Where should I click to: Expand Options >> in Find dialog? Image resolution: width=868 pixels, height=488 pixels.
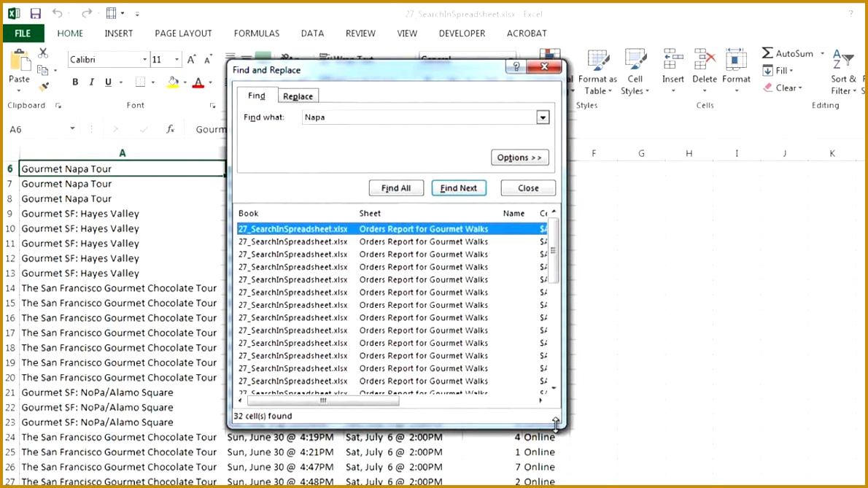[519, 158]
